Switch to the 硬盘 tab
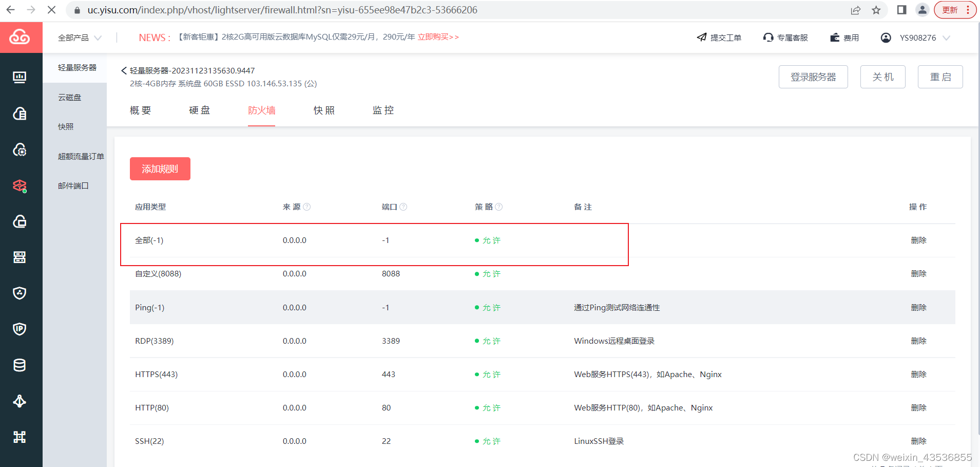This screenshot has width=980, height=467. (x=200, y=110)
